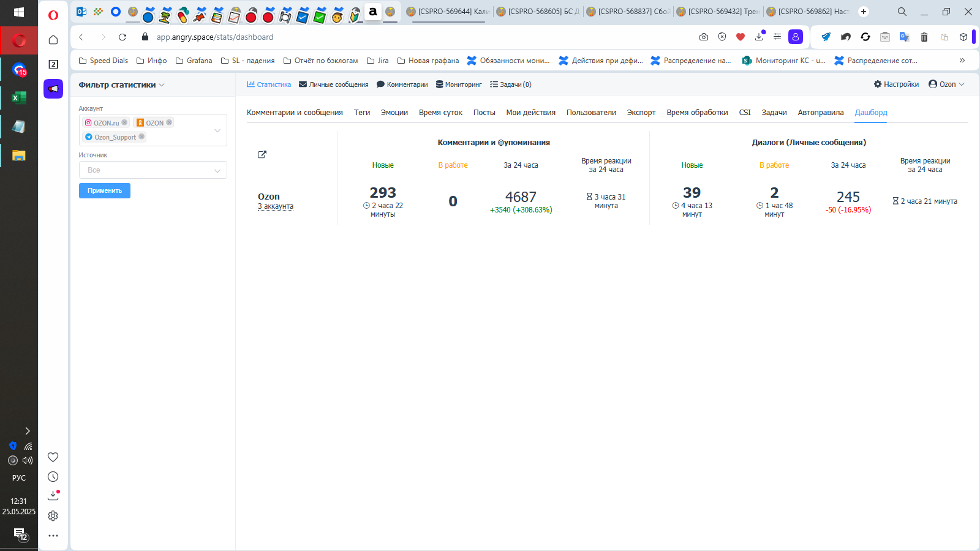Switch to Время суток tab
980x551 pixels.
[440, 113]
